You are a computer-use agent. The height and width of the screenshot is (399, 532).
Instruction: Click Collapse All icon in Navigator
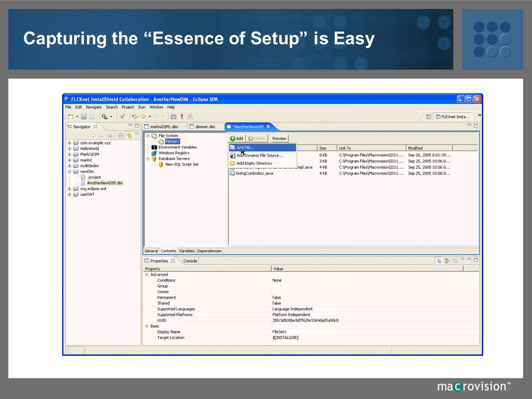click(x=121, y=135)
